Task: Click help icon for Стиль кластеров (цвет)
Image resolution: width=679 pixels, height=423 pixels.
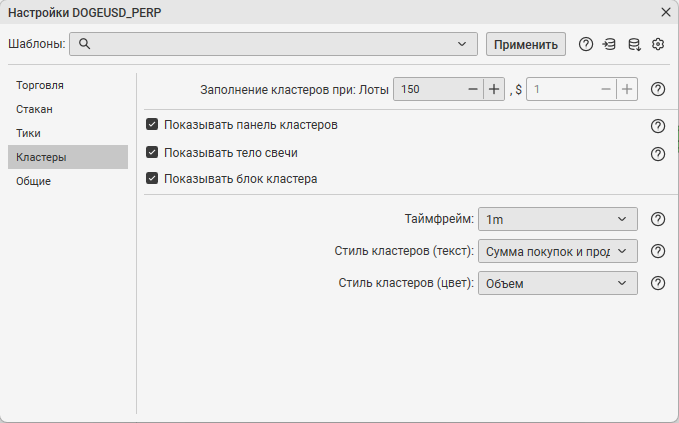Action: 658,283
